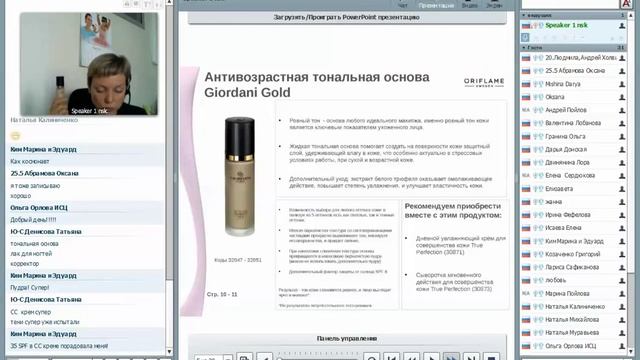
Task: Click user icon beside жанна
Action: click(622, 202)
